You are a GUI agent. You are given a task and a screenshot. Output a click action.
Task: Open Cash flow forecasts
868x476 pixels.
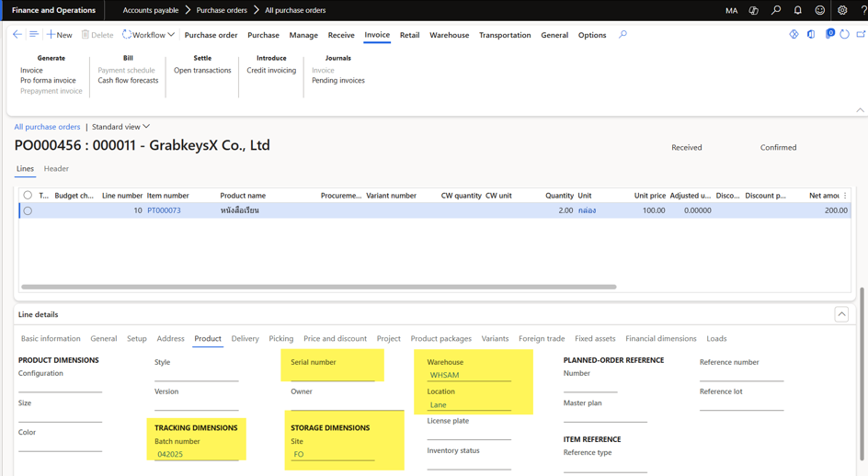(128, 80)
